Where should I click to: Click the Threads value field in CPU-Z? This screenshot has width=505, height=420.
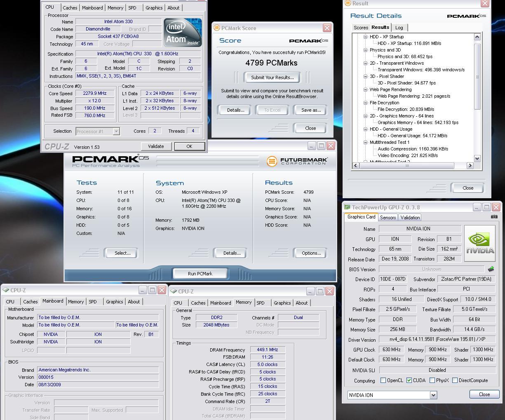click(193, 131)
